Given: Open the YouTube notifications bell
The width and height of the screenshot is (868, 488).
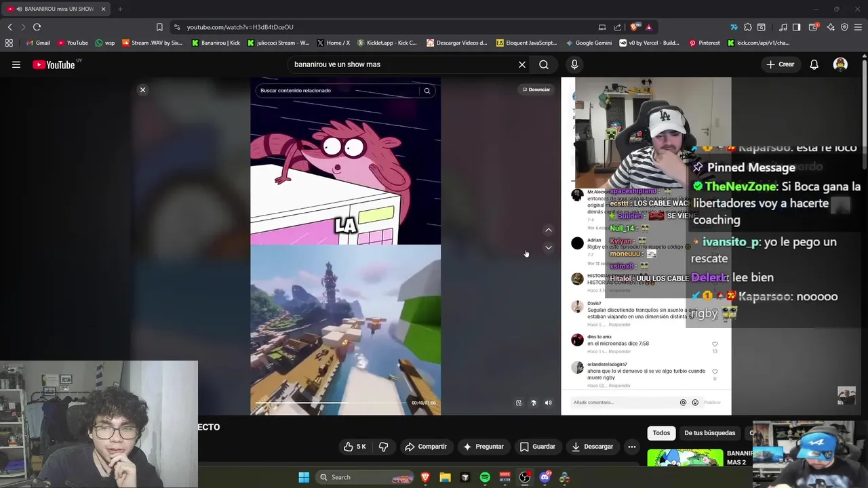Looking at the screenshot, I should click(x=814, y=64).
